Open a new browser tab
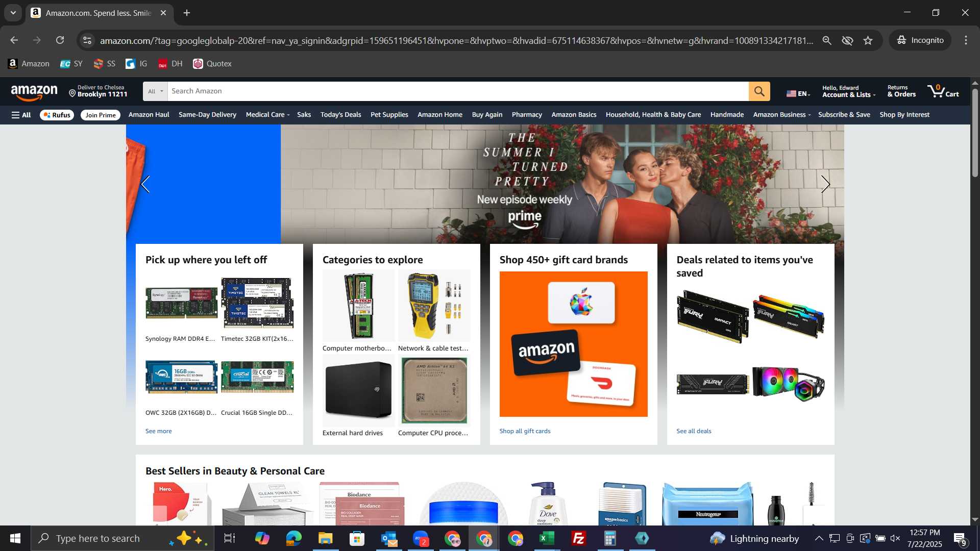 click(x=187, y=13)
